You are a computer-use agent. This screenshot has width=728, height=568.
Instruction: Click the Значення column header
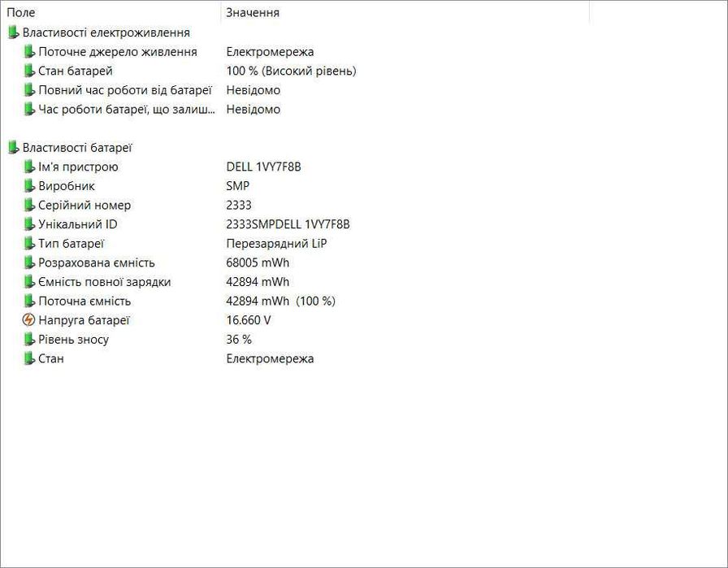pyautogui.click(x=405, y=12)
